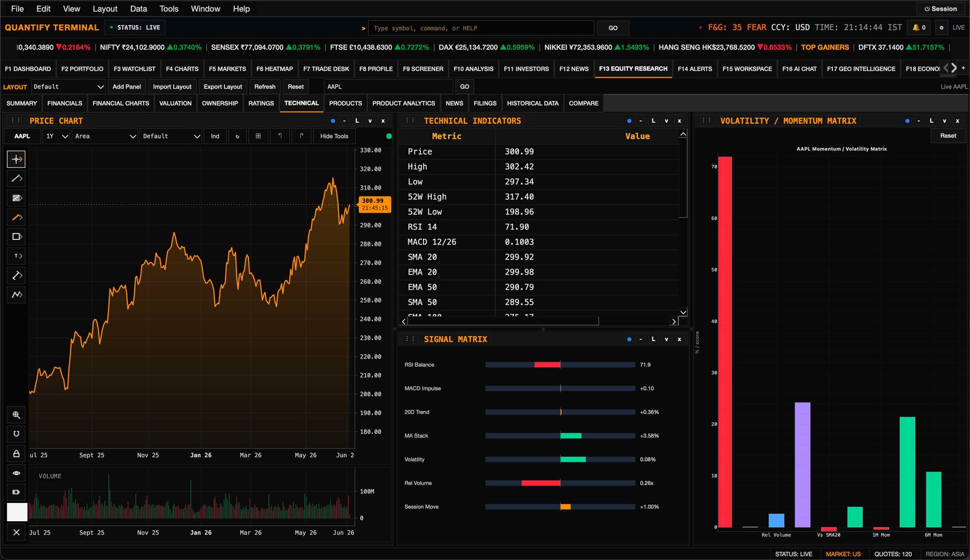This screenshot has width=970, height=560.
Task: Grab the Technical Indicators panel drag handle
Action: click(x=410, y=121)
